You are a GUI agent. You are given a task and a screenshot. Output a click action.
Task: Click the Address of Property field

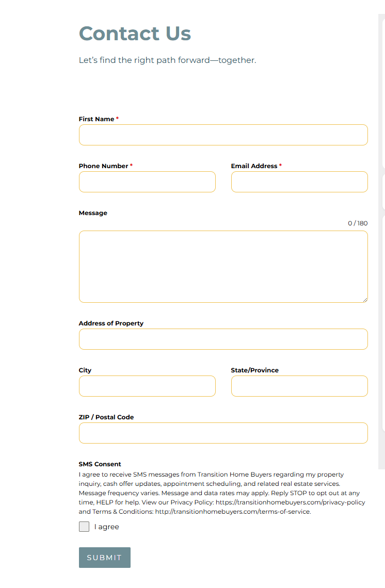point(223,339)
